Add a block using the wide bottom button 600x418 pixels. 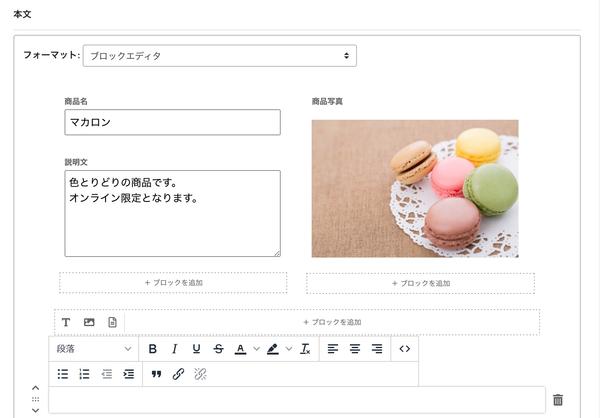click(x=332, y=322)
